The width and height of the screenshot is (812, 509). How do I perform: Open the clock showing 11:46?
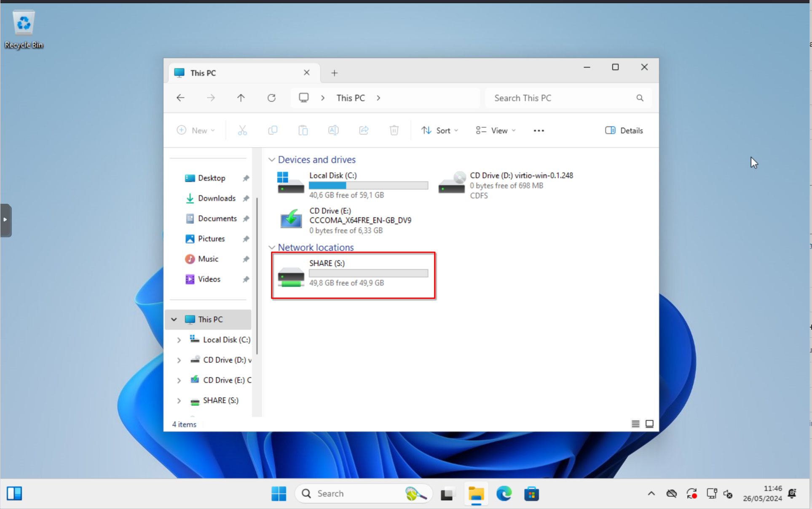762,493
